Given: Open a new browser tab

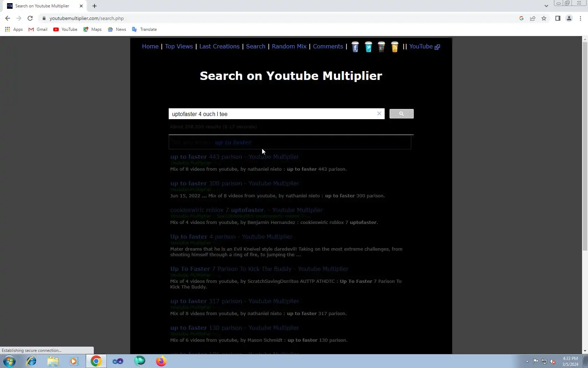Looking at the screenshot, I should coord(94,6).
